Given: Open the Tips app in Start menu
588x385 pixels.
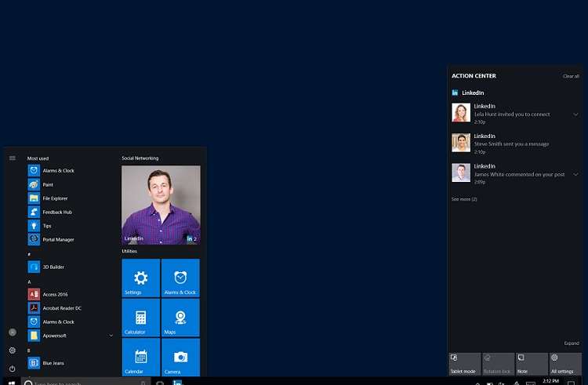Looking at the screenshot, I should 39,226.
